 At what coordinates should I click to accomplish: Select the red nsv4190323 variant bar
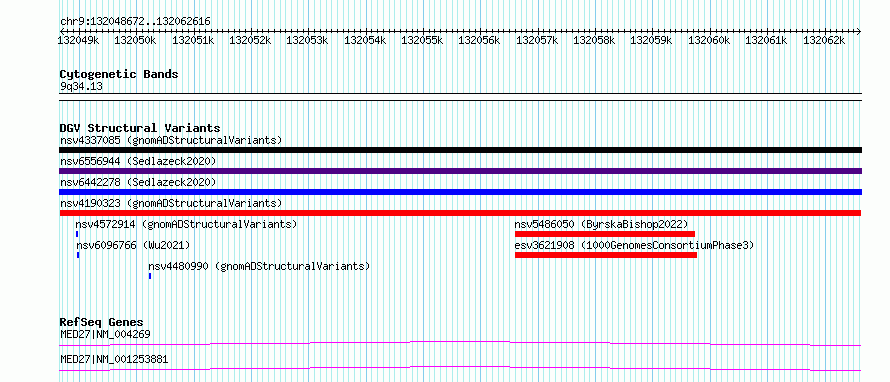click(460, 213)
